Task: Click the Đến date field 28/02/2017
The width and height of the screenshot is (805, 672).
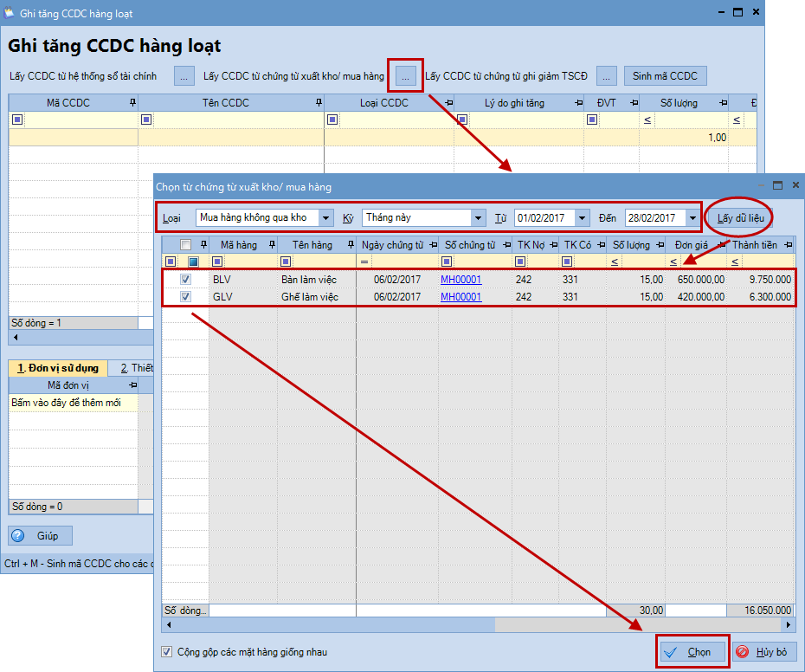Action: click(655, 218)
